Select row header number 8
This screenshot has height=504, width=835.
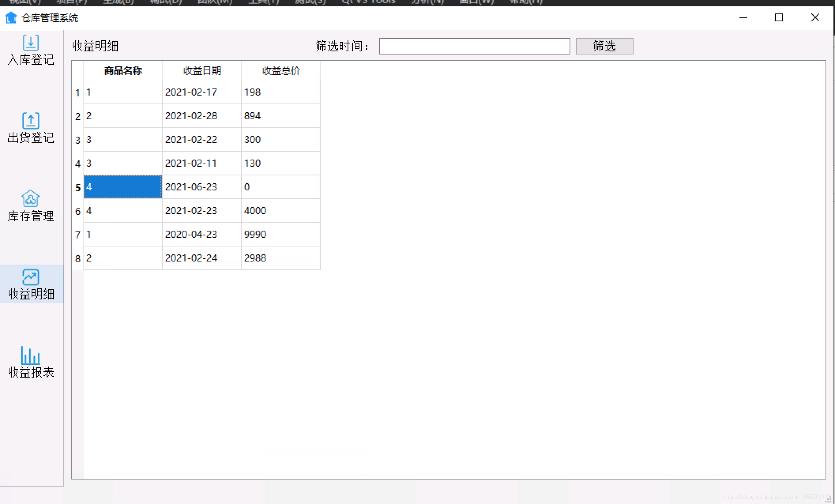77,259
